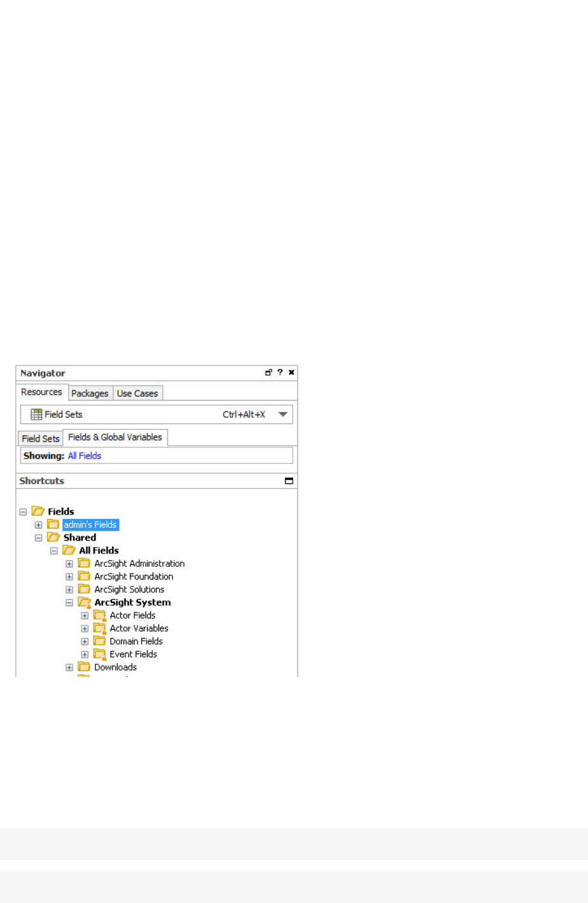Expand the Downloads folder
Image resolution: width=588 pixels, height=903 pixels.
[x=69, y=668]
